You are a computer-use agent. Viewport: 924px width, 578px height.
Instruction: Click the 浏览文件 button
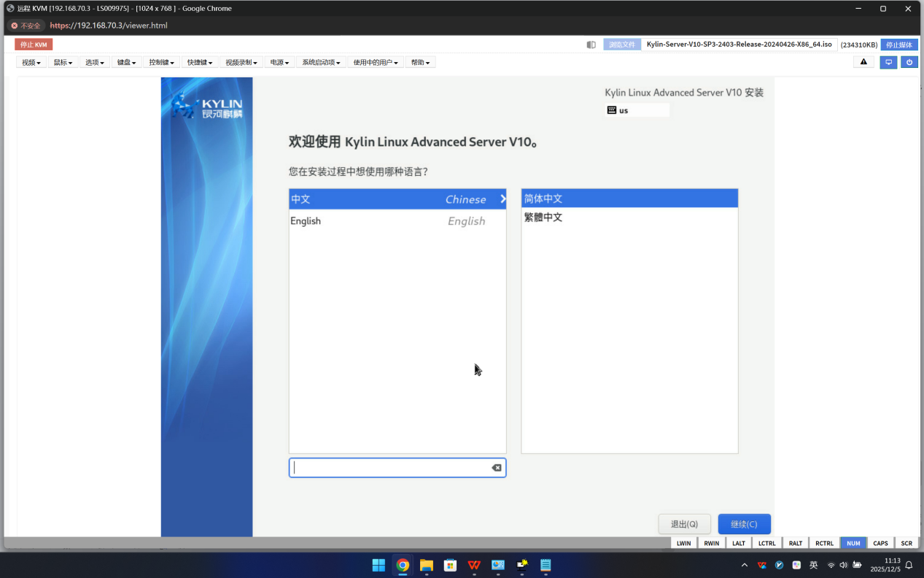[622, 45]
